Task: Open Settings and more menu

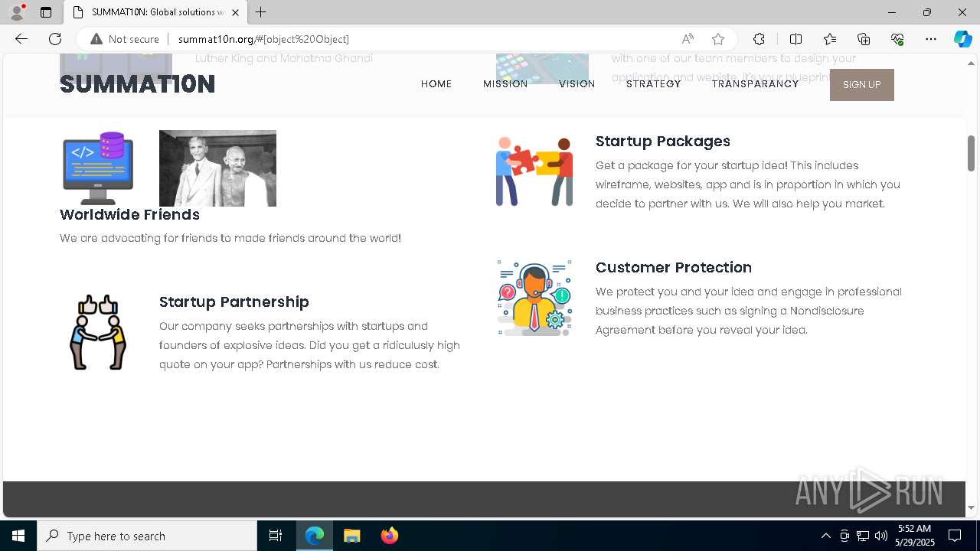Action: pyautogui.click(x=931, y=39)
